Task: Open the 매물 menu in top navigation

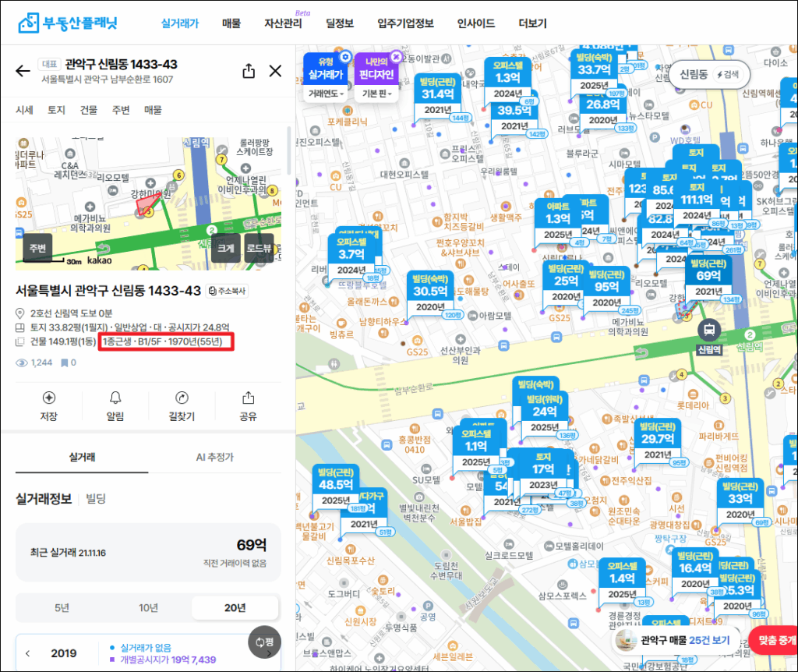Action: [x=231, y=23]
